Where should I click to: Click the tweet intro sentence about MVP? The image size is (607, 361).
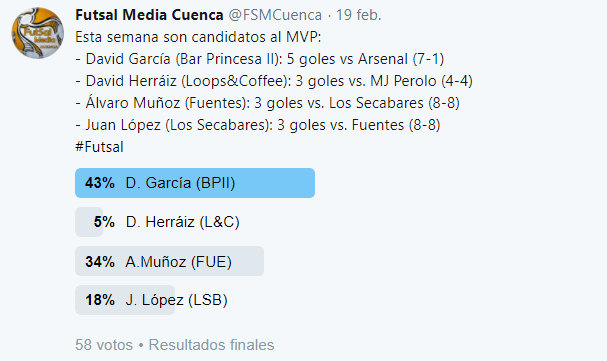198,37
